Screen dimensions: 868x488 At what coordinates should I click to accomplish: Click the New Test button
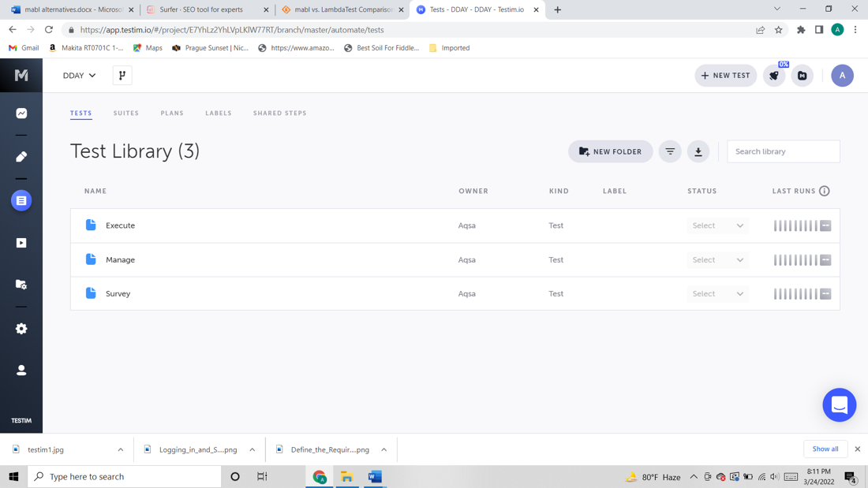click(726, 76)
